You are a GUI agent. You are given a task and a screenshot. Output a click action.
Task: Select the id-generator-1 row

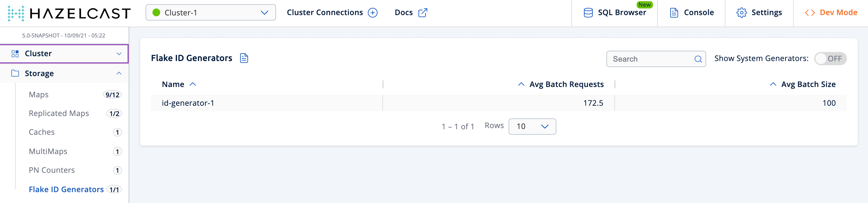click(x=188, y=103)
